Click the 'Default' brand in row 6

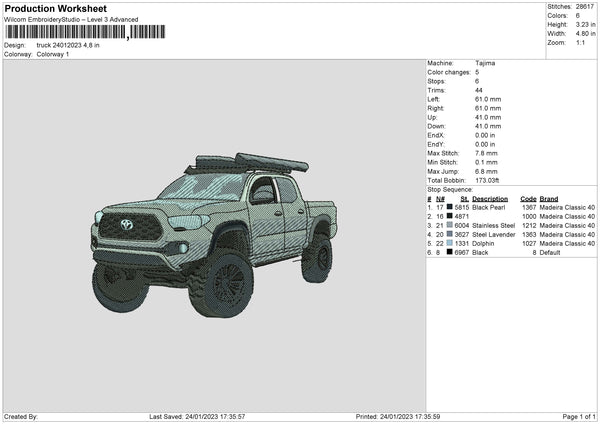tap(550, 253)
